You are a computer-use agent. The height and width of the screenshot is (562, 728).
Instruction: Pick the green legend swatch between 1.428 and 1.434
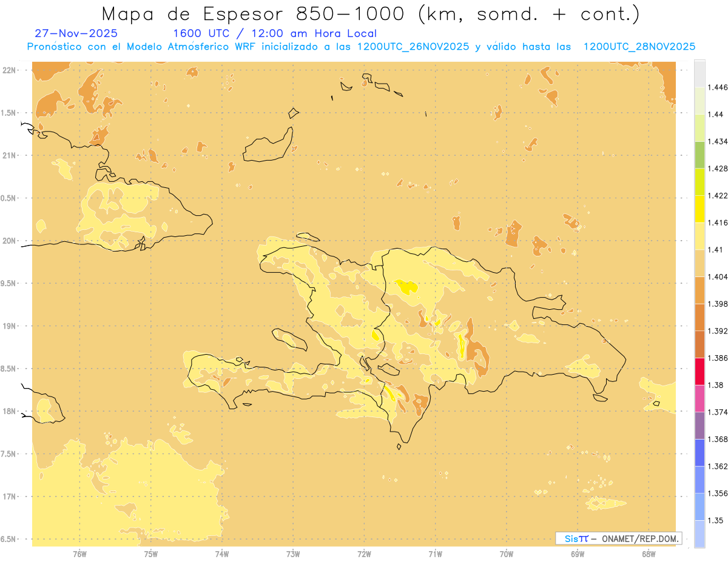[699, 155]
